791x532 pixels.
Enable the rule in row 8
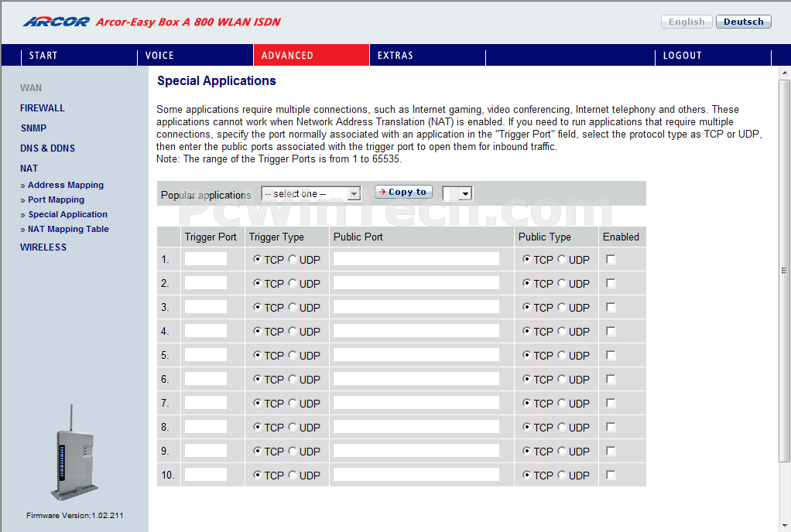[611, 427]
